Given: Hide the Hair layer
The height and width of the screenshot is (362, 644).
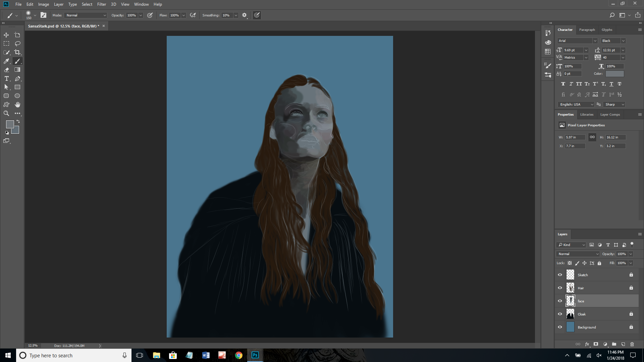Looking at the screenshot, I should tap(560, 288).
